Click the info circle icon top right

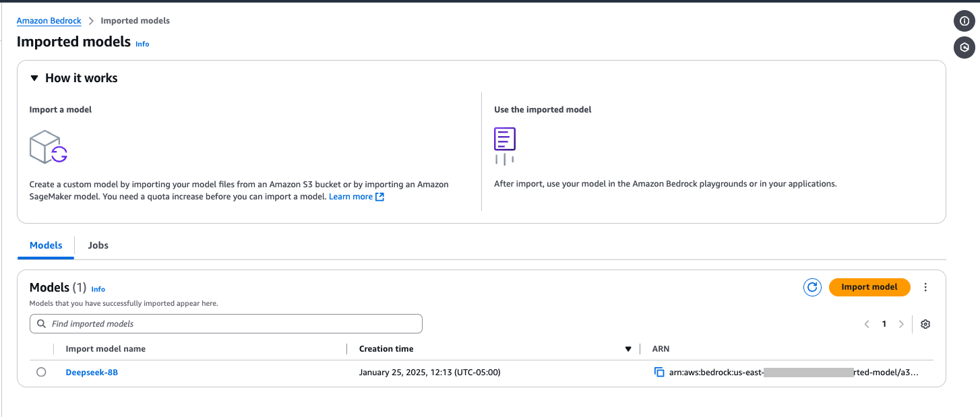[964, 21]
